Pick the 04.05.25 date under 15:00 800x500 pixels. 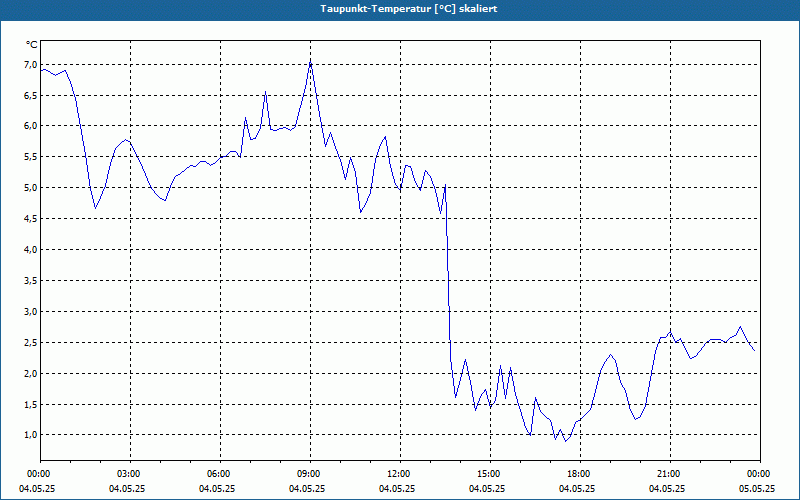pyautogui.click(x=487, y=489)
